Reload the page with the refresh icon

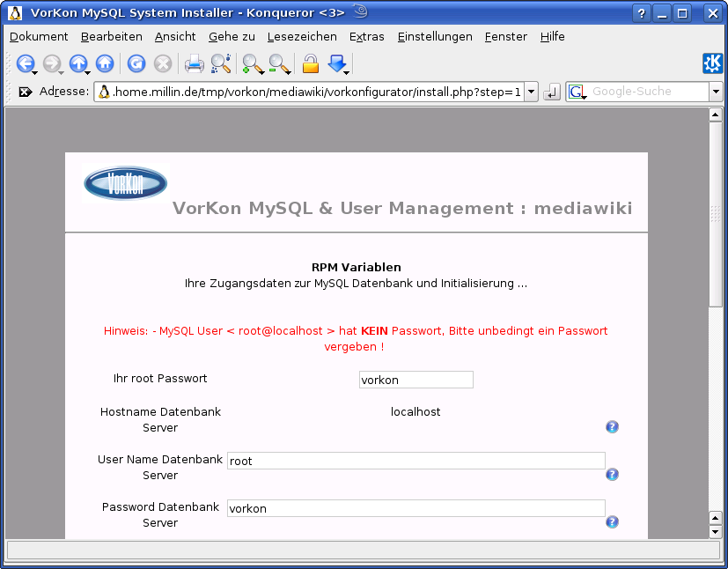tap(136, 63)
